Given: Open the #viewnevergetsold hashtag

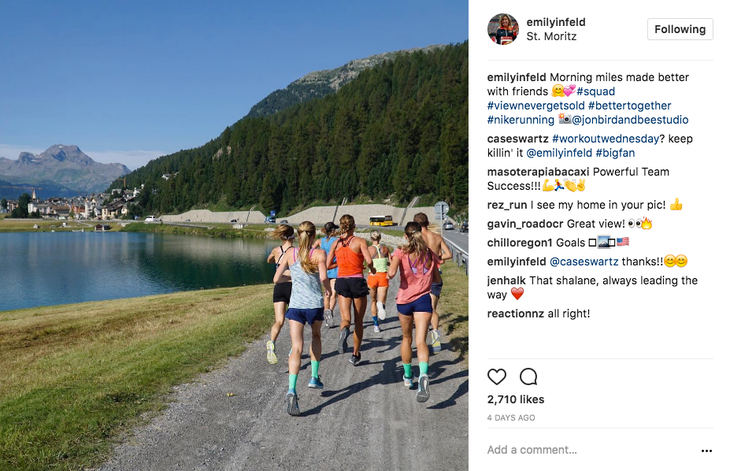Looking at the screenshot, I should click(535, 106).
